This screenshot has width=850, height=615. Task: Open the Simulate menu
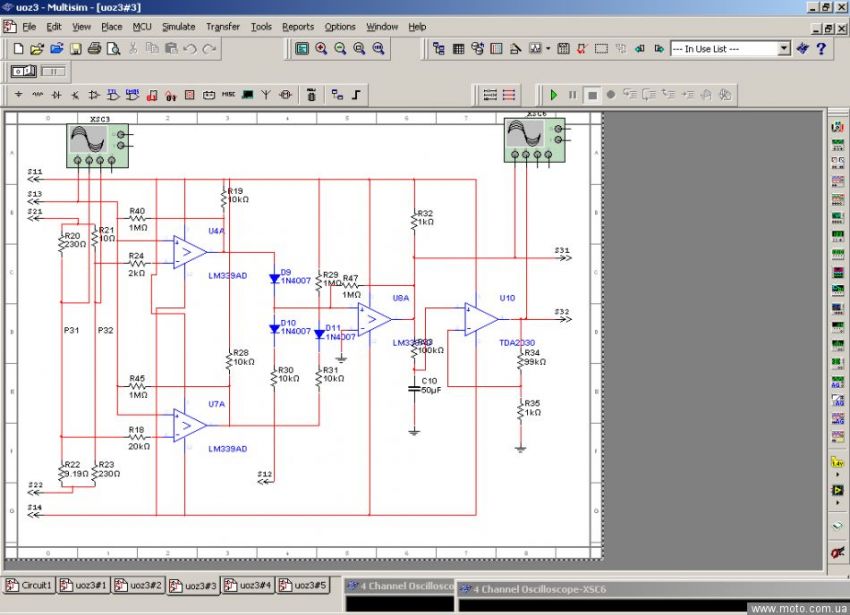click(x=178, y=27)
